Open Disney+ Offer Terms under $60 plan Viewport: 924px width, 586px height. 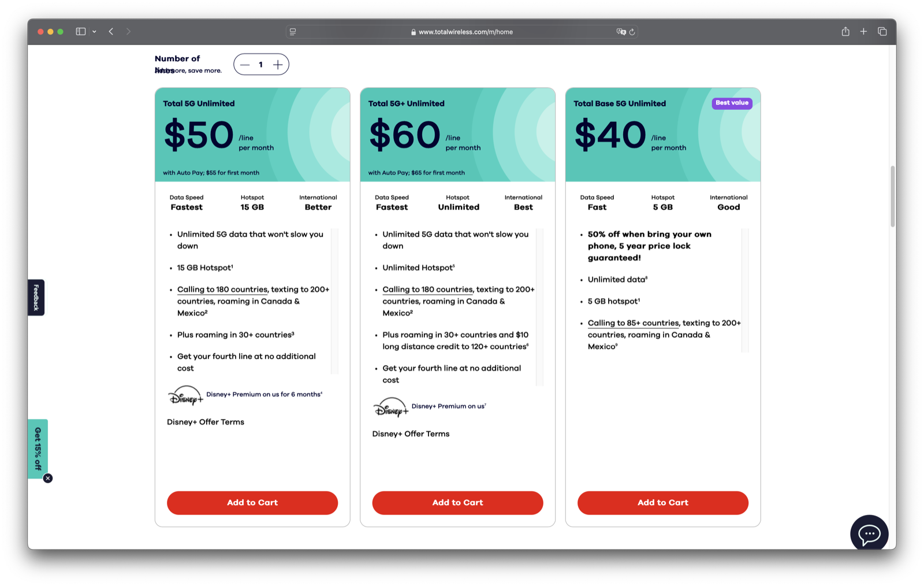(x=411, y=434)
